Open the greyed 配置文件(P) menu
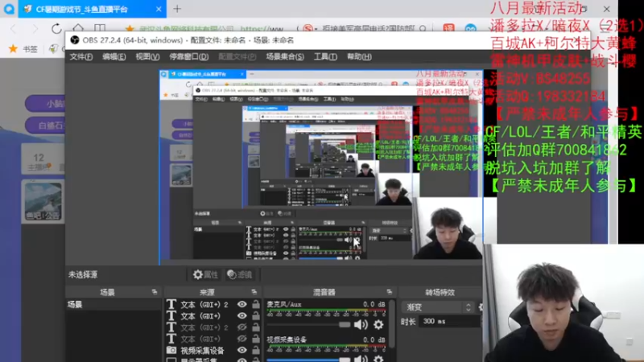 click(x=237, y=56)
